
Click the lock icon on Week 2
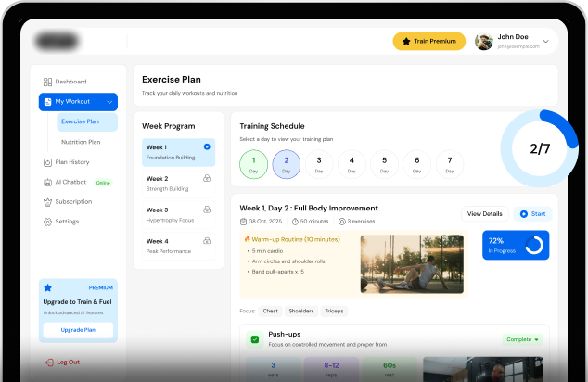click(207, 178)
